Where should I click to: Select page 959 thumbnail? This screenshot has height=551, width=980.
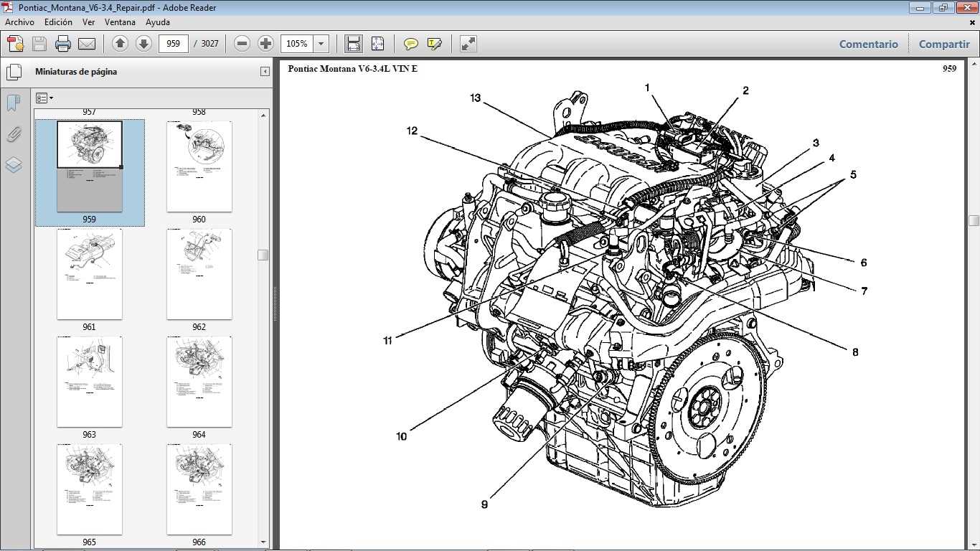[x=90, y=166]
